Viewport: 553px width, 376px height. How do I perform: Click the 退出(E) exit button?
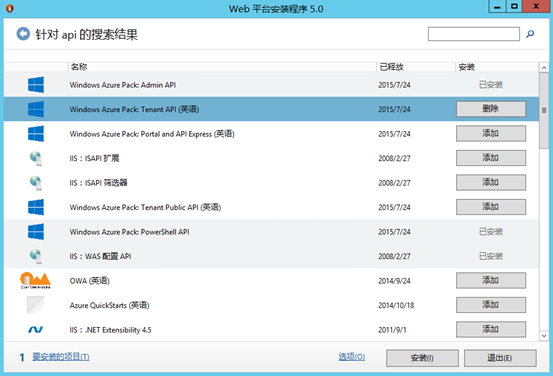pyautogui.click(x=500, y=358)
